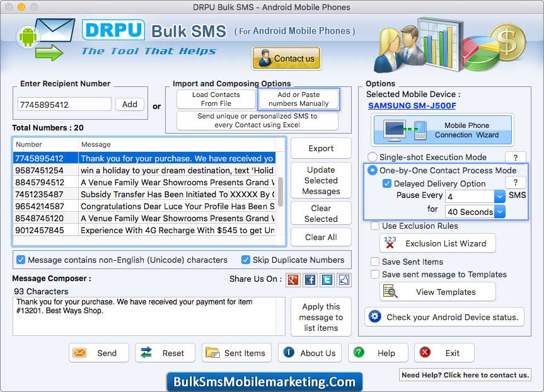The height and width of the screenshot is (392, 544).
Task: Click the Clear All button
Action: point(321,238)
